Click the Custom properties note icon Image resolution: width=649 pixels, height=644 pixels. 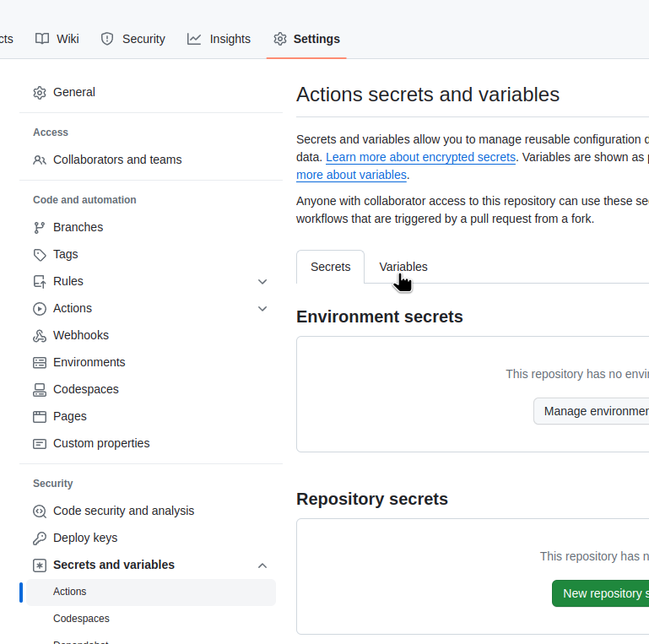point(40,444)
